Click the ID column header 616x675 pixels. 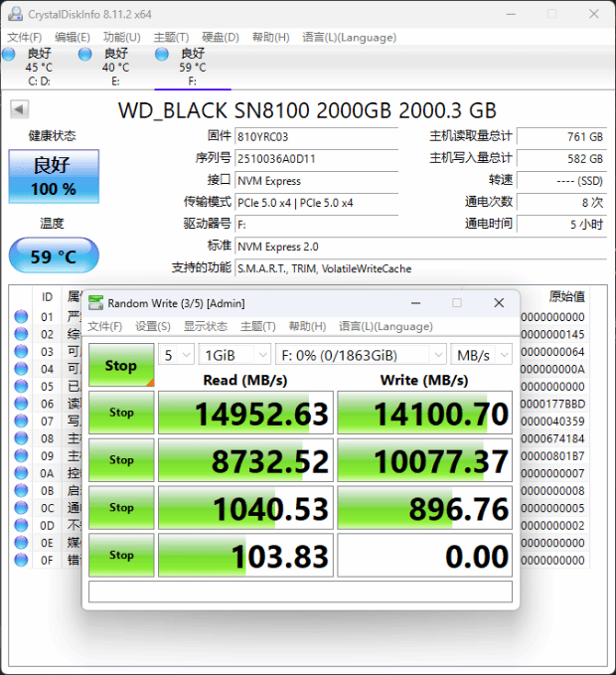click(47, 297)
